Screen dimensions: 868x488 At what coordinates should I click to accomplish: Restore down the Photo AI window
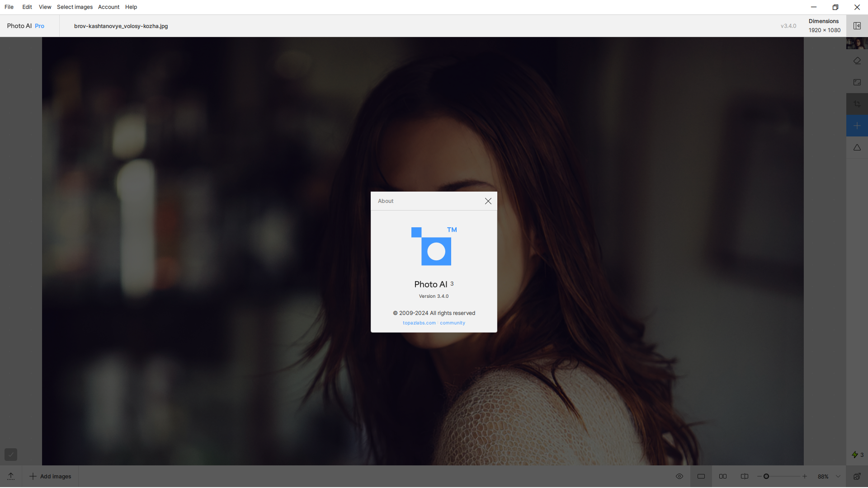835,7
